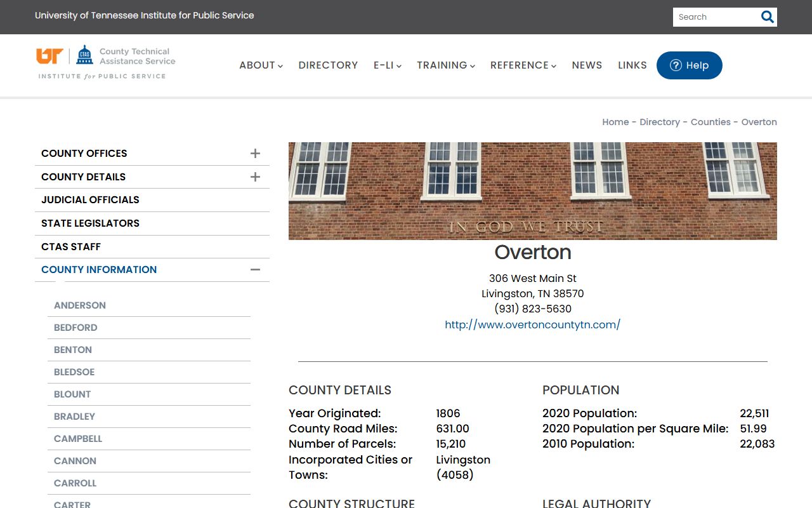Viewport: 812px width, 508px height.
Task: Go to the DIRECTORY menu item
Action: pos(328,65)
